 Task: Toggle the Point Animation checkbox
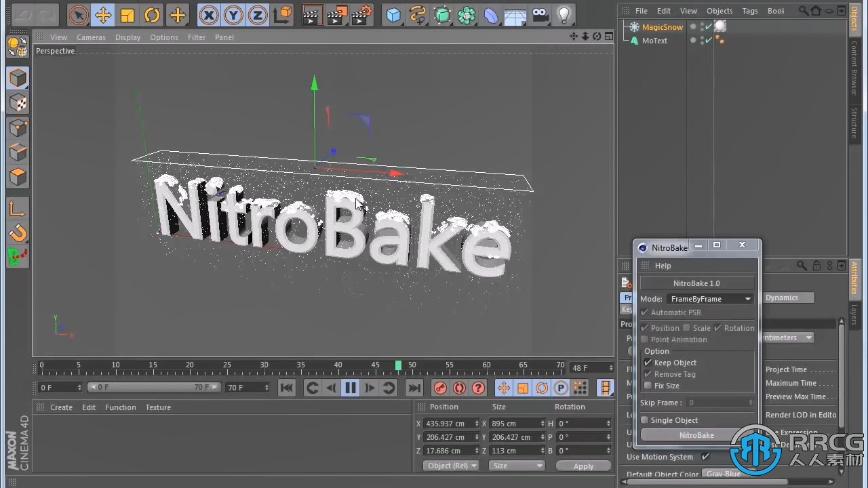pyautogui.click(x=644, y=340)
